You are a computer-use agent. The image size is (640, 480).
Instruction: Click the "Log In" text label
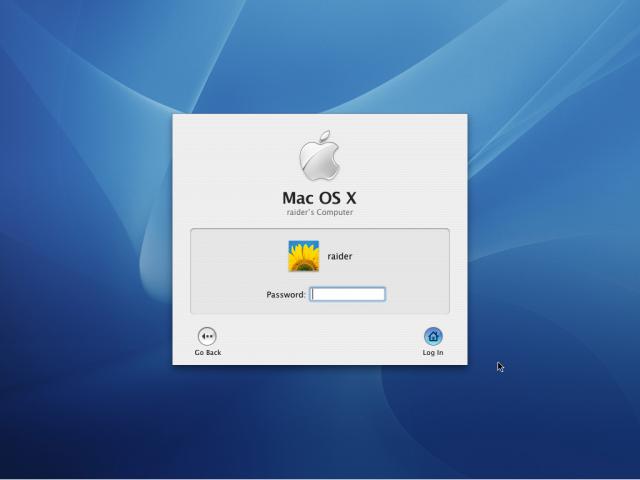pyautogui.click(x=433, y=352)
